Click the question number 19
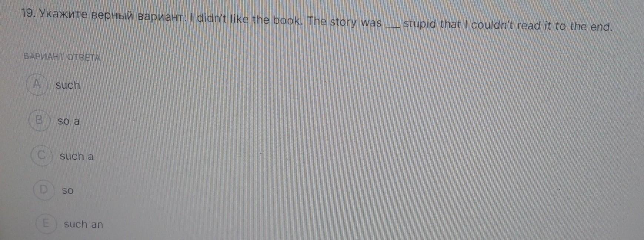The height and width of the screenshot is (240, 644). 28,13
